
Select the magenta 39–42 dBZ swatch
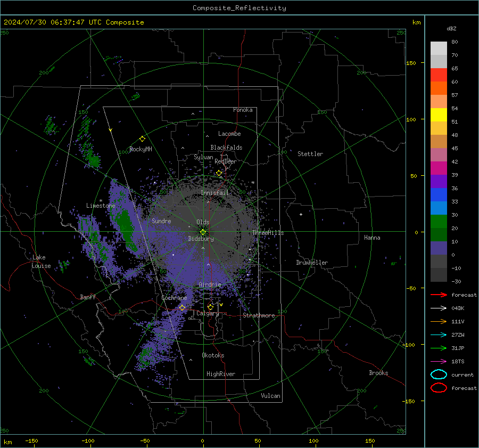coord(439,168)
